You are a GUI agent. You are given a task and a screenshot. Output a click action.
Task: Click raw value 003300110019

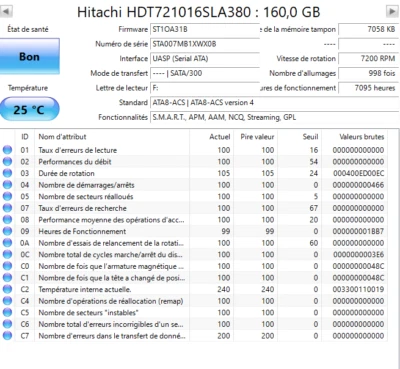358,289
